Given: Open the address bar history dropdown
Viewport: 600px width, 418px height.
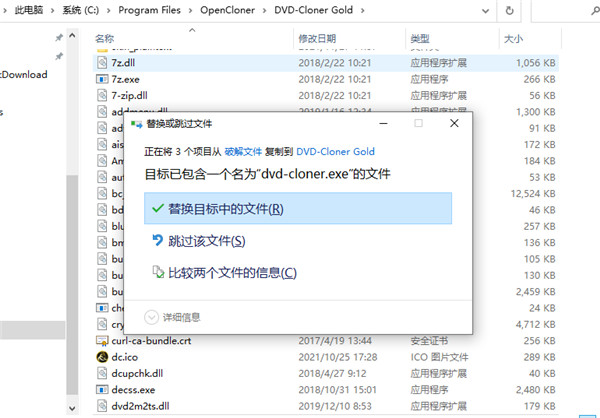Looking at the screenshot, I should click(485, 11).
